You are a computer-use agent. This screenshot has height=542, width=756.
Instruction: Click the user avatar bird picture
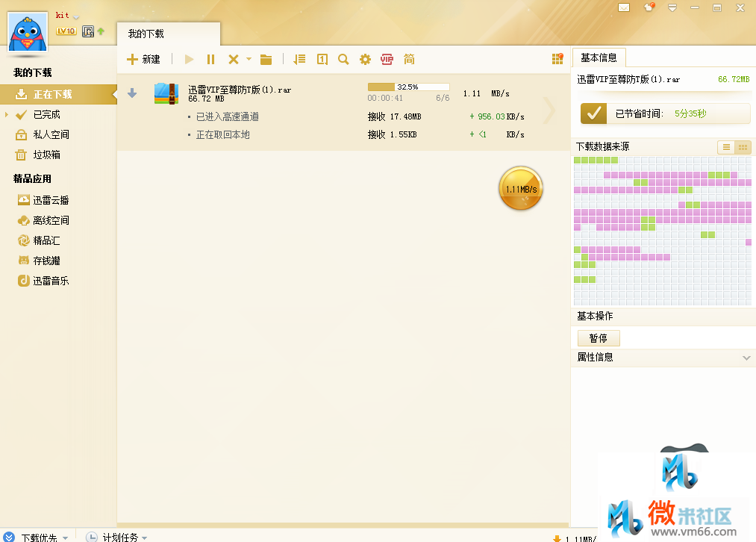tap(28, 31)
